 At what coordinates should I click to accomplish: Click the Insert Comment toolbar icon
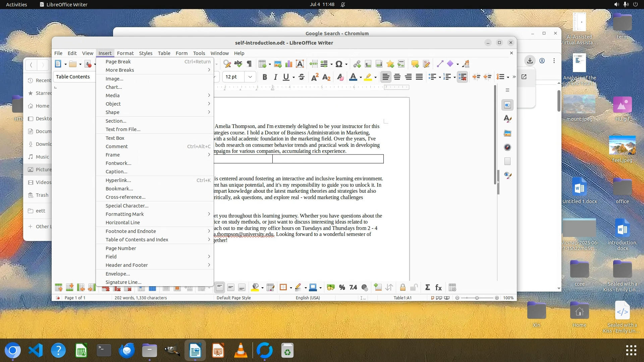(x=415, y=64)
